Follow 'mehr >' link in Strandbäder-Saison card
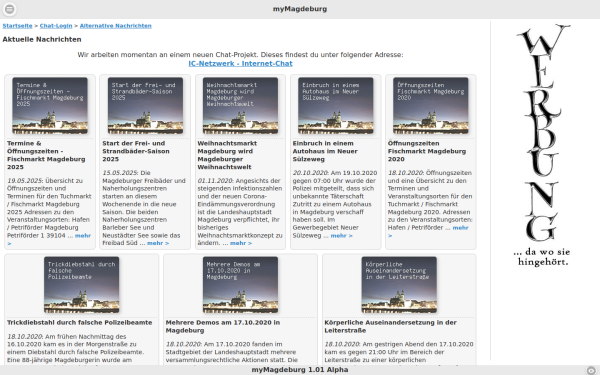Viewport: 600px width, 375px height. tap(158, 243)
